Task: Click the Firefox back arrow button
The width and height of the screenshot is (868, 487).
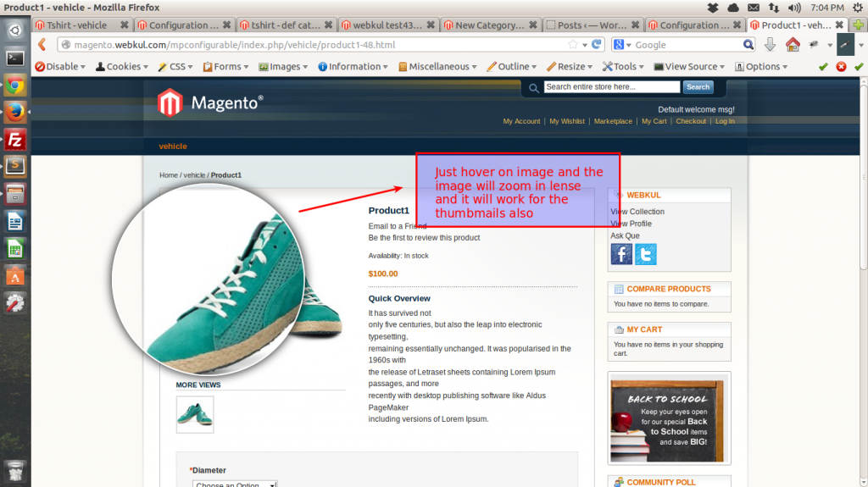Action: tap(42, 45)
